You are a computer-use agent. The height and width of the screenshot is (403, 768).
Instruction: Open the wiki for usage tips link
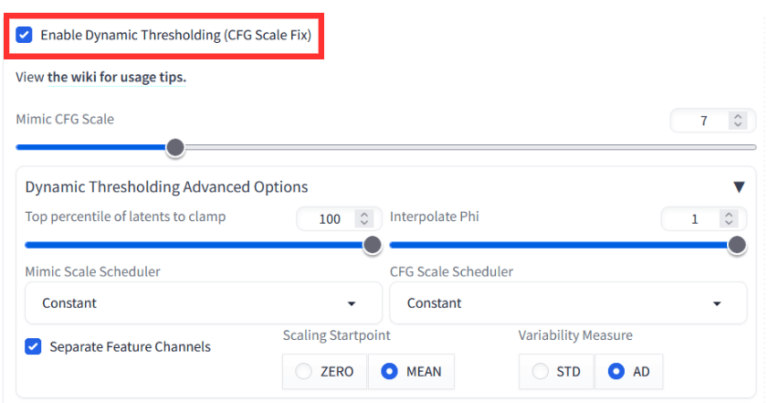pyautogui.click(x=116, y=77)
